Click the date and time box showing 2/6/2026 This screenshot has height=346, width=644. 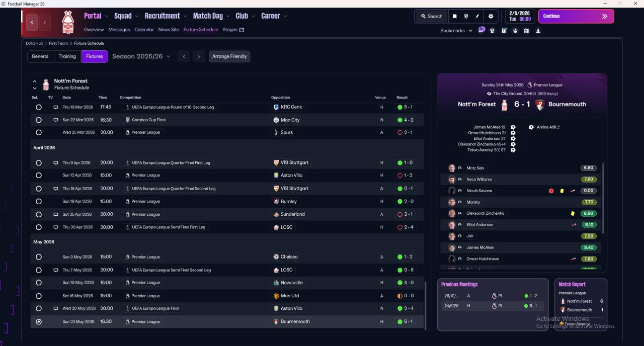(x=520, y=16)
